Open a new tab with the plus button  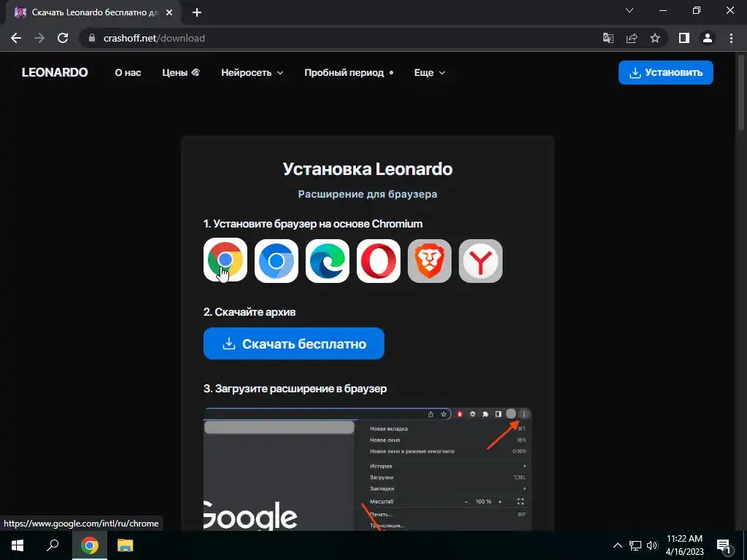point(197,12)
